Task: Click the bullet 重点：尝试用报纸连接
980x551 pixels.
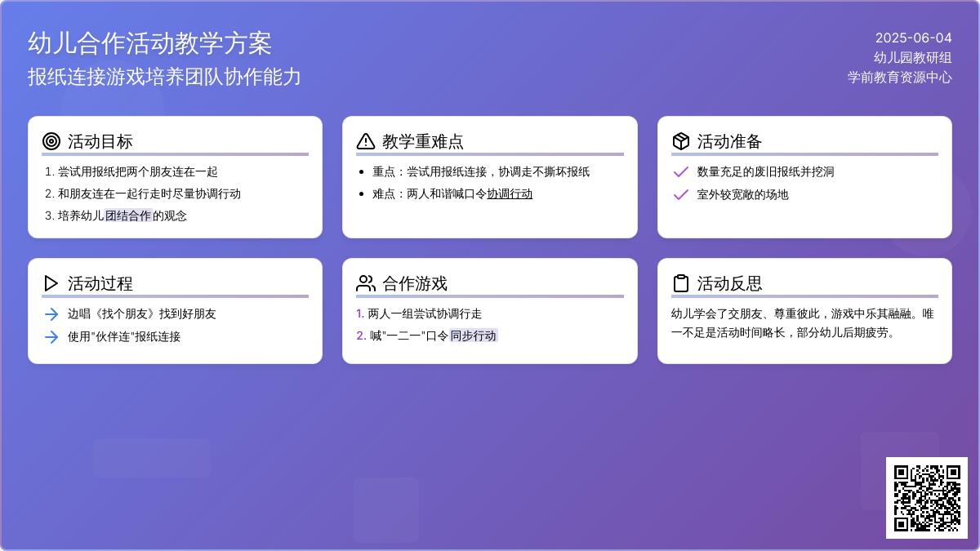Action: coord(481,172)
